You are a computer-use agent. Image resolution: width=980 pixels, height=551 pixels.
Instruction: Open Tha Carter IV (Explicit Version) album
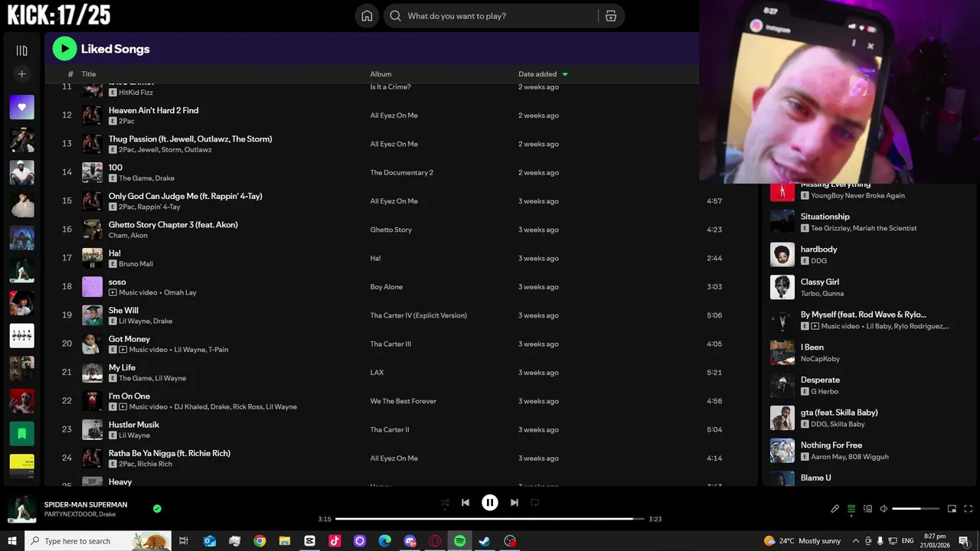coord(418,315)
